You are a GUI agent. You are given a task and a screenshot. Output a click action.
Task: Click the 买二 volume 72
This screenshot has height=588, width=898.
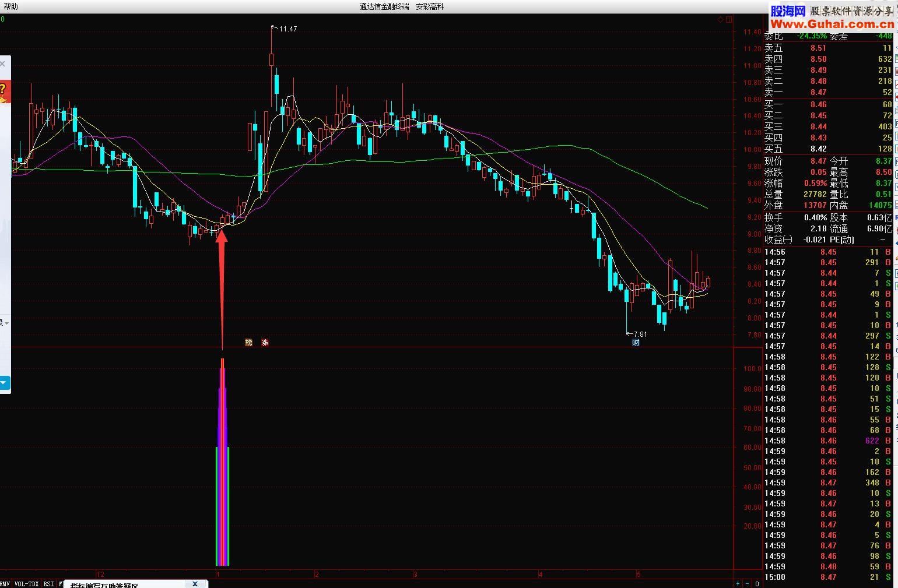coord(887,115)
